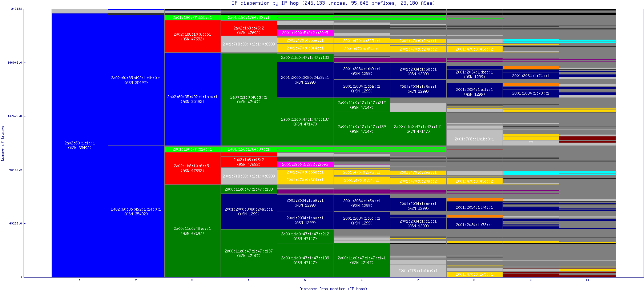Click x-axis tick label 3
The height and width of the screenshot is (291, 644).
click(x=192, y=280)
